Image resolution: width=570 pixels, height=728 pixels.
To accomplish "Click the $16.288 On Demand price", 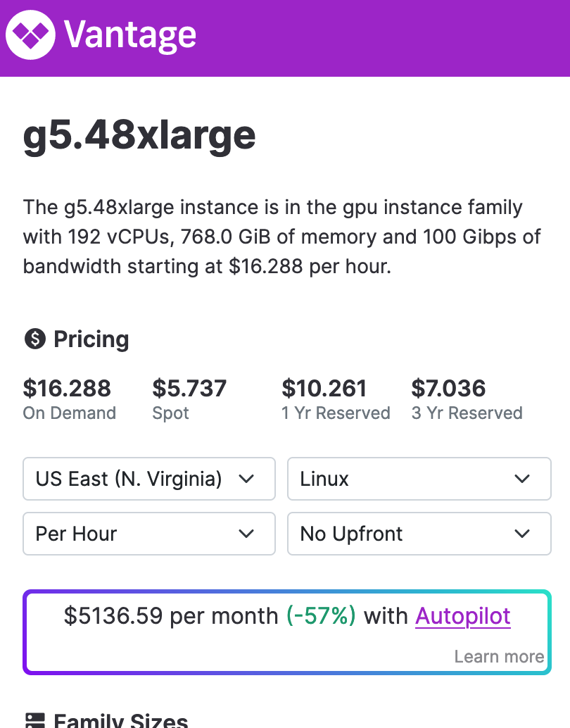I will 68,388.
